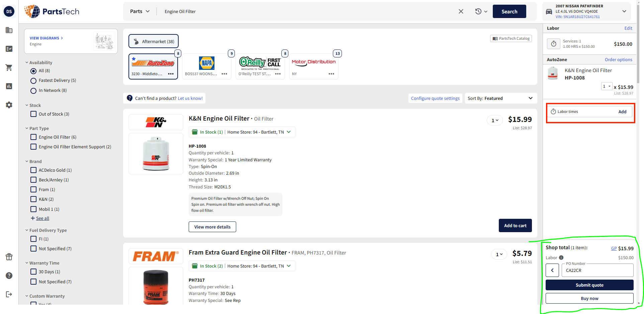
Task: Click the logout icon in sidebar
Action: (9, 294)
